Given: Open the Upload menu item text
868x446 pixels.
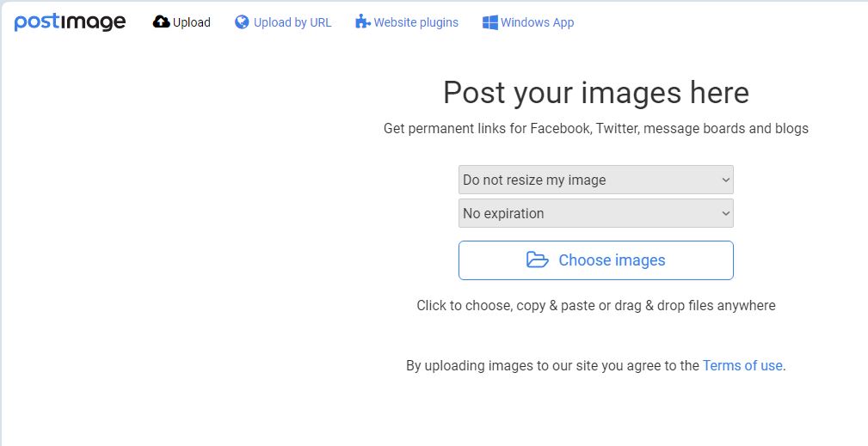Looking at the screenshot, I should click(192, 22).
